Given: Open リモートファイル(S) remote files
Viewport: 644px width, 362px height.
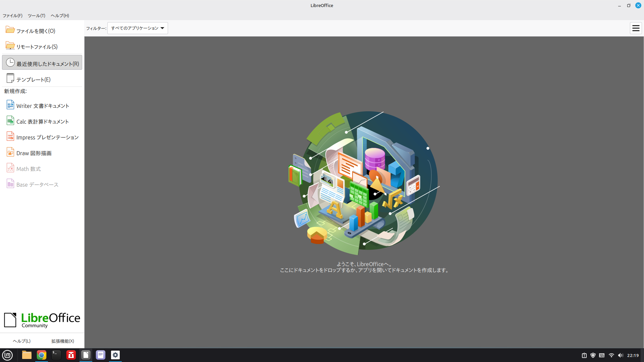Looking at the screenshot, I should [37, 47].
